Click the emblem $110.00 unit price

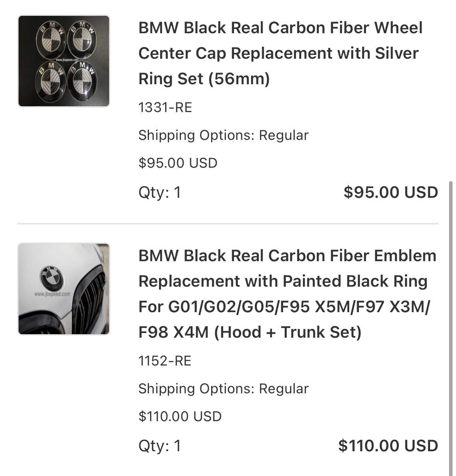[180, 416]
